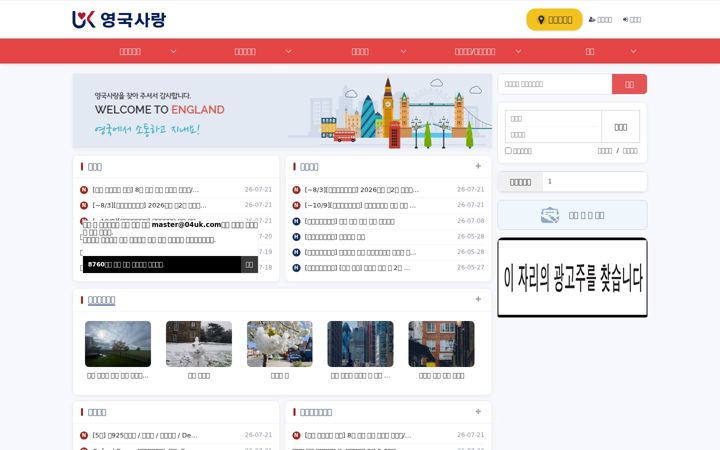Click the WELCOME TO ENGLAND banner
This screenshot has width=720, height=450.
click(282, 111)
